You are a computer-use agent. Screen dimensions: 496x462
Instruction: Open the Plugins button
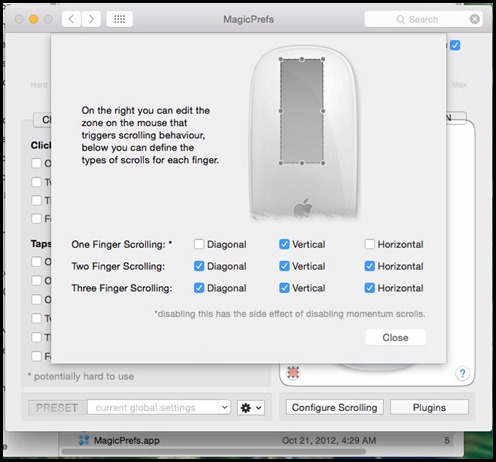pos(429,407)
